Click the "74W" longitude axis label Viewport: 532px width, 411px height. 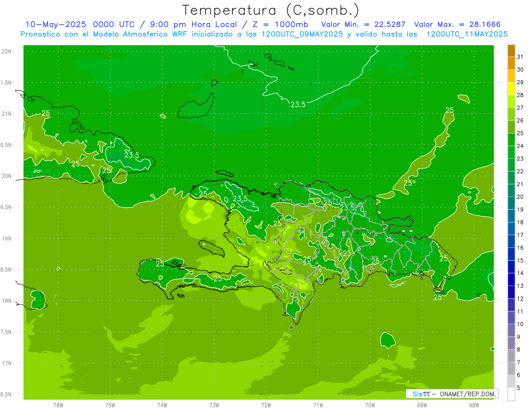pos(162,405)
